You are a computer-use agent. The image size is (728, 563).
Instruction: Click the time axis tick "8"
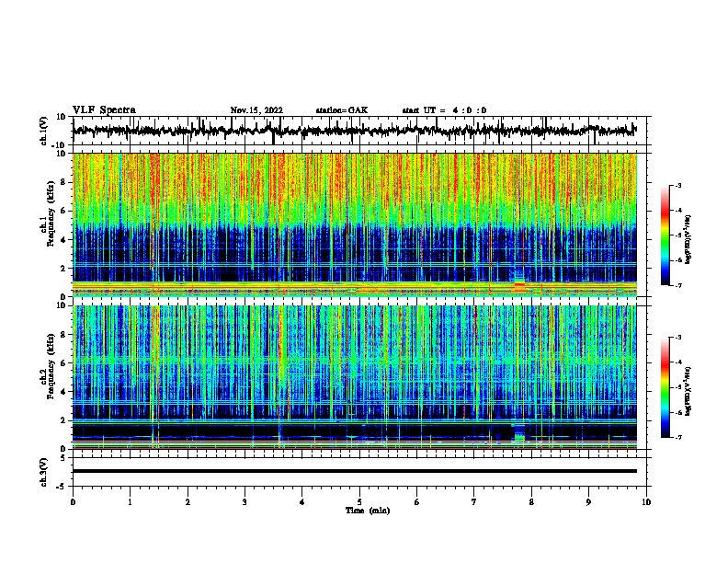click(x=531, y=502)
